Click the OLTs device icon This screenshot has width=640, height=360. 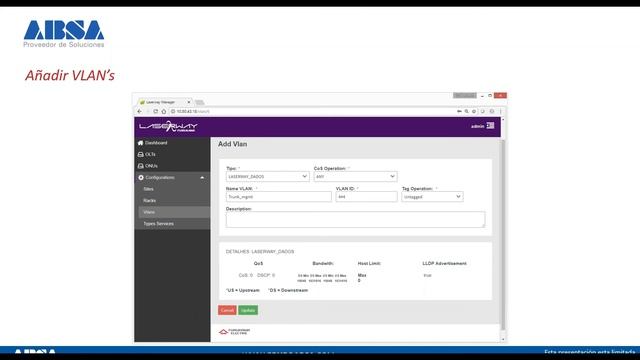click(x=140, y=154)
